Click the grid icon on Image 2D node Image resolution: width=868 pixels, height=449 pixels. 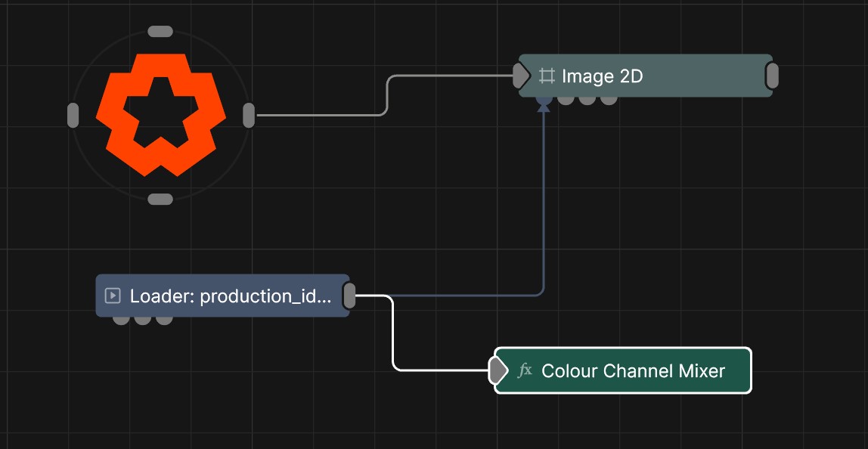pos(547,76)
